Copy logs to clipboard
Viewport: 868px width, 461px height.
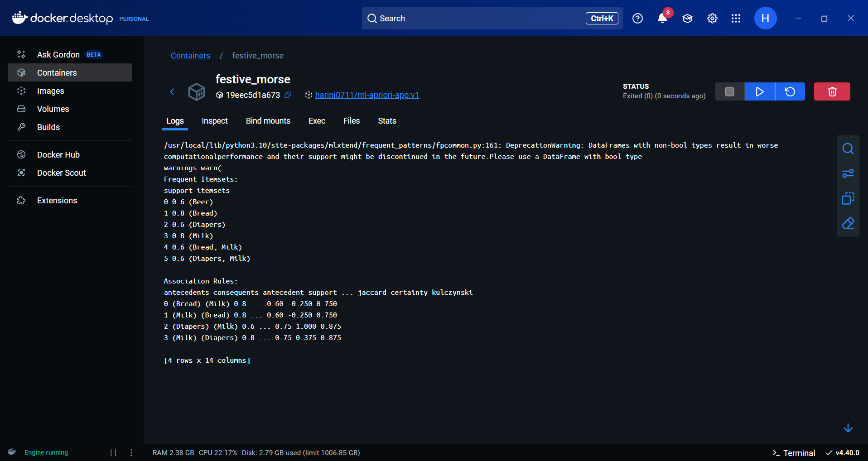tap(848, 198)
